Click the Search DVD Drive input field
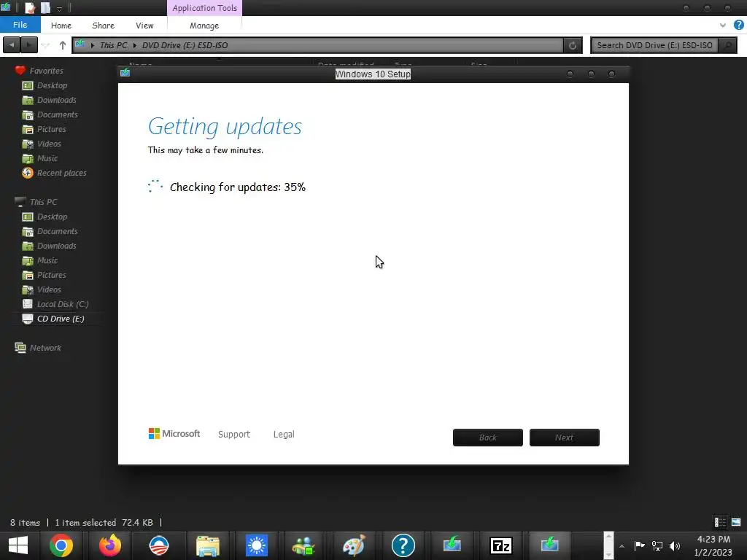This screenshot has height=560, width=747. [x=654, y=45]
